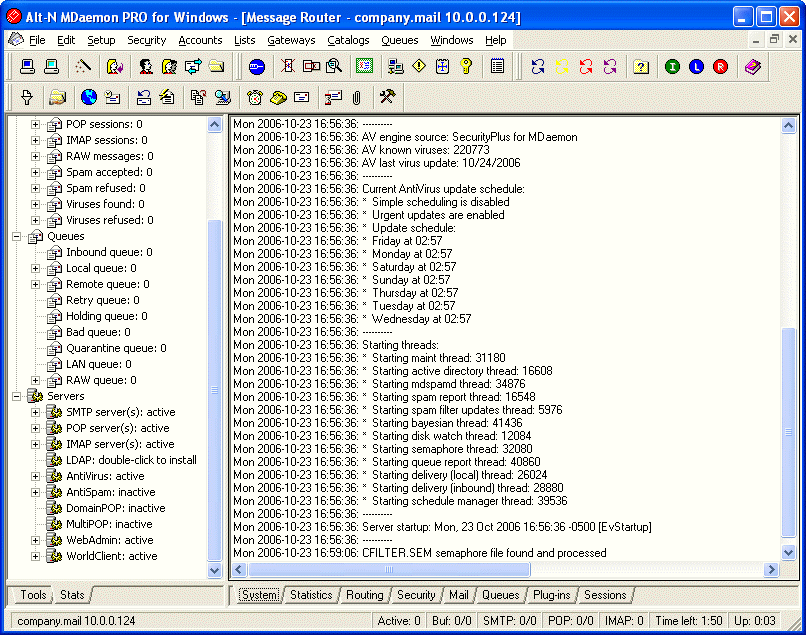This screenshot has width=806, height=635.
Task: Click the red R circle toolbar icon
Action: [720, 67]
